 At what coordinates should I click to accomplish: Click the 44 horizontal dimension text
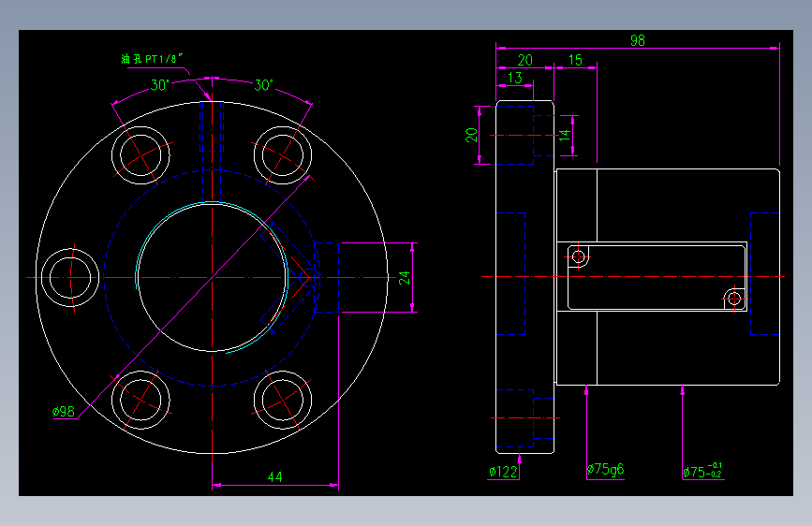pos(275,476)
